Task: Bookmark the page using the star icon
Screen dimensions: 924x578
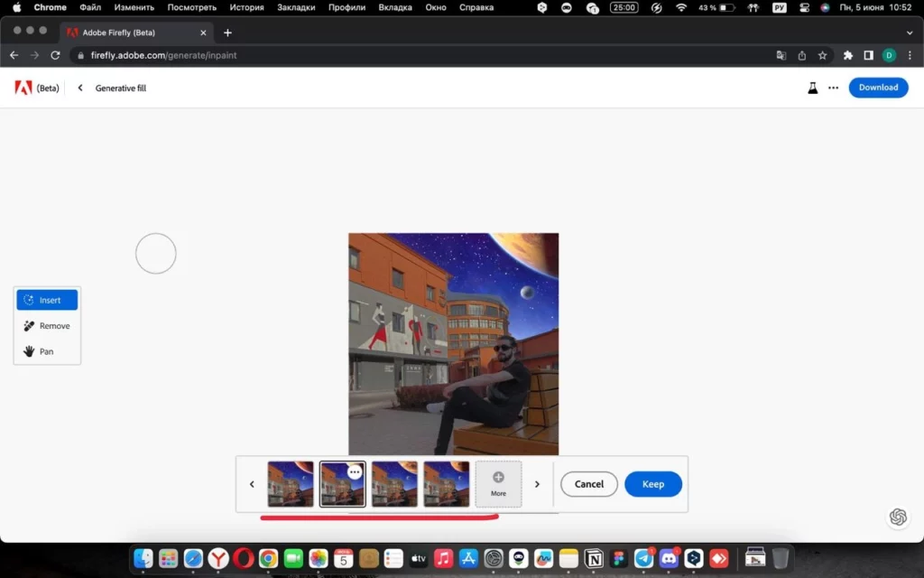Action: click(x=822, y=55)
